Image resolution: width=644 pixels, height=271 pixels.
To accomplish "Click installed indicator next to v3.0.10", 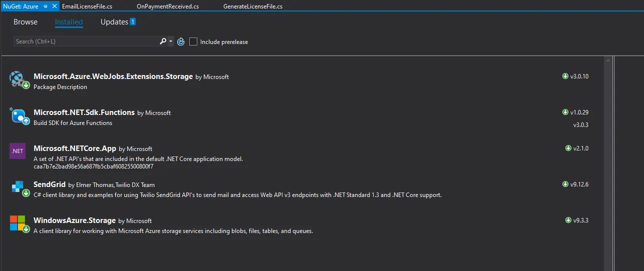I will tap(565, 76).
